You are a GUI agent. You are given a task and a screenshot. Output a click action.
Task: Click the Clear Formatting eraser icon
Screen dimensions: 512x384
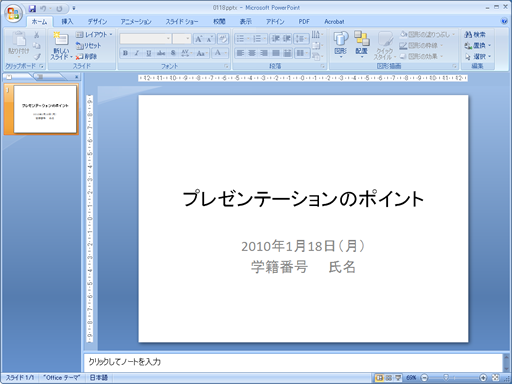click(223, 39)
